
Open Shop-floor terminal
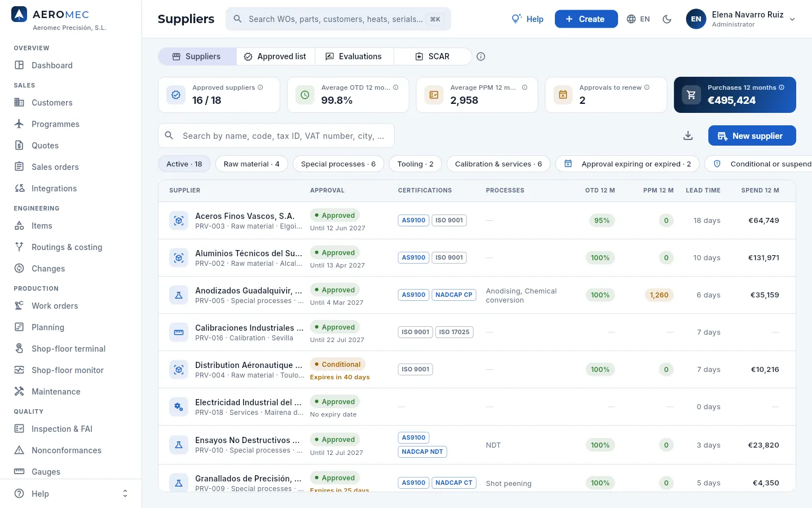pyautogui.click(x=70, y=349)
